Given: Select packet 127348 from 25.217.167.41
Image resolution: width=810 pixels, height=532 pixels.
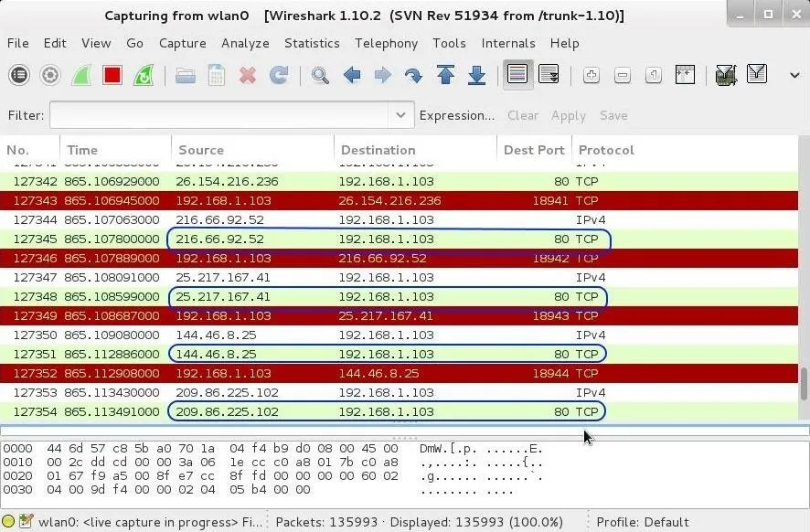Looking at the screenshot, I should [399, 296].
